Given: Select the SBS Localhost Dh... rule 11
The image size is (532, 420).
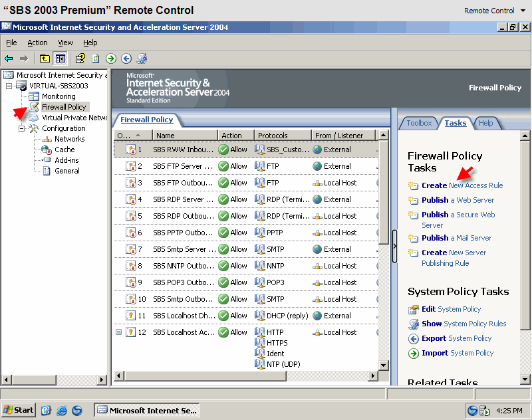Looking at the screenshot, I should [245, 316].
